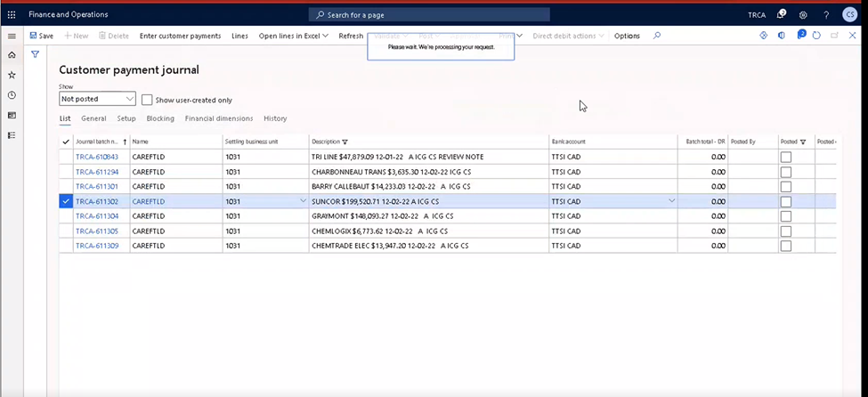The image size is (868, 397).
Task: Click the notifications bell icon
Action: coord(781,15)
